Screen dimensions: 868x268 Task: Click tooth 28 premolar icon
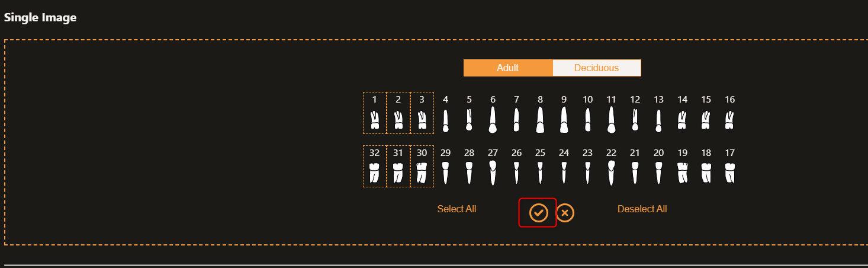pyautogui.click(x=469, y=173)
